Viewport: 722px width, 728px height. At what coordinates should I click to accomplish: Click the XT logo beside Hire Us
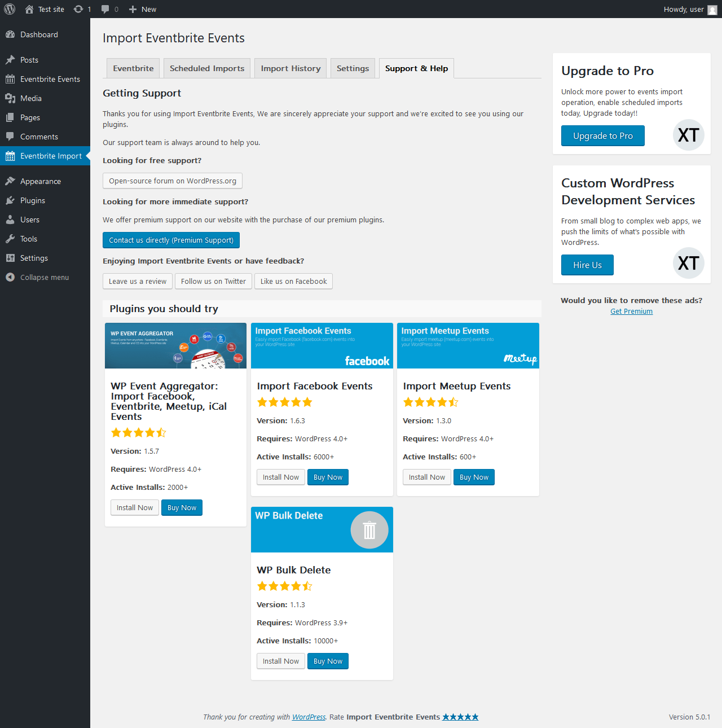tap(689, 263)
